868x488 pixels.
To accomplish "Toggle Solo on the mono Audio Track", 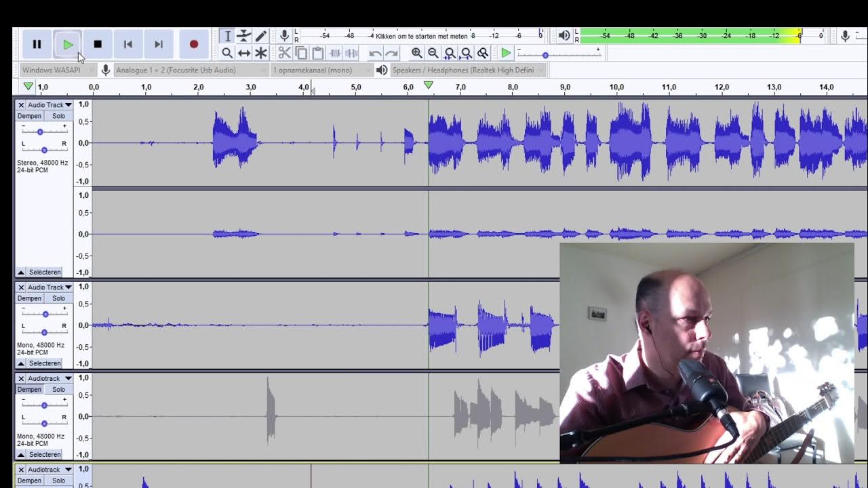I will point(58,298).
